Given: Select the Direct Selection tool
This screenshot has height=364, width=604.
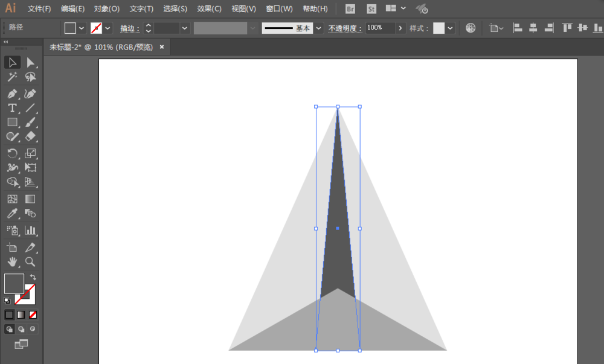Looking at the screenshot, I should 30,63.
